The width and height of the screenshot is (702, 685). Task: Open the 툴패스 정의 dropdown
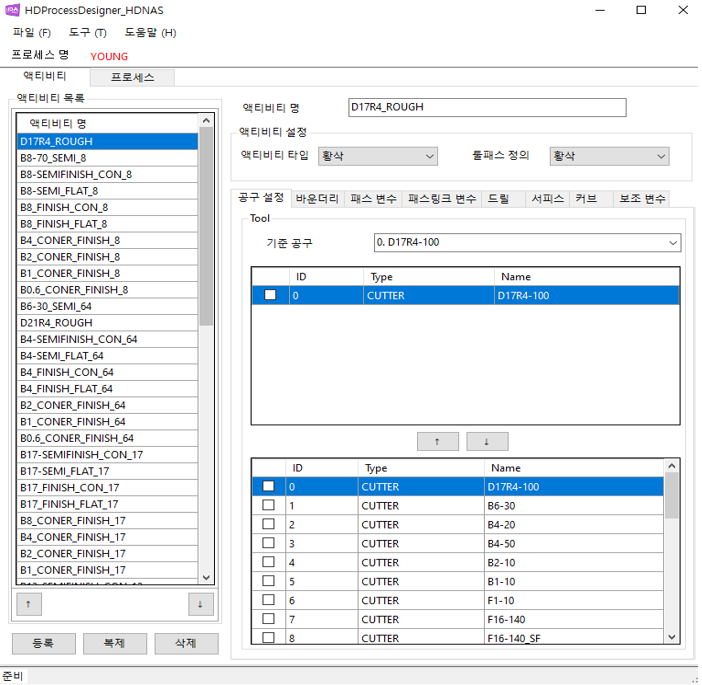click(609, 156)
